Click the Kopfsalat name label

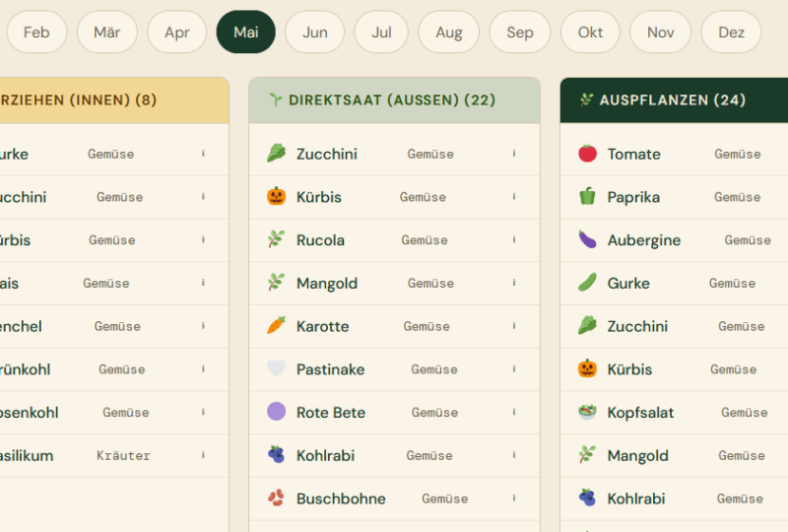640,413
